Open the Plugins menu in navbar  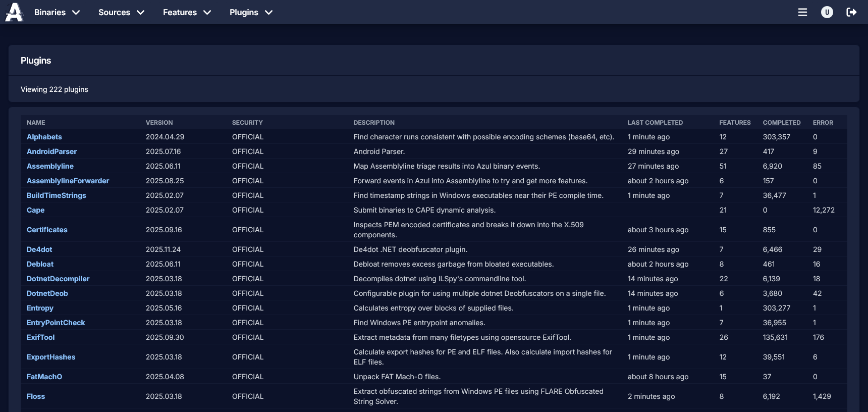[x=251, y=12]
